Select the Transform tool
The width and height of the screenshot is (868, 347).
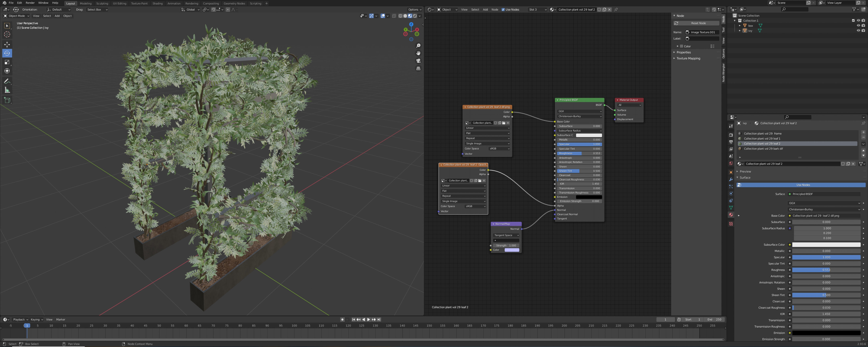click(x=7, y=71)
